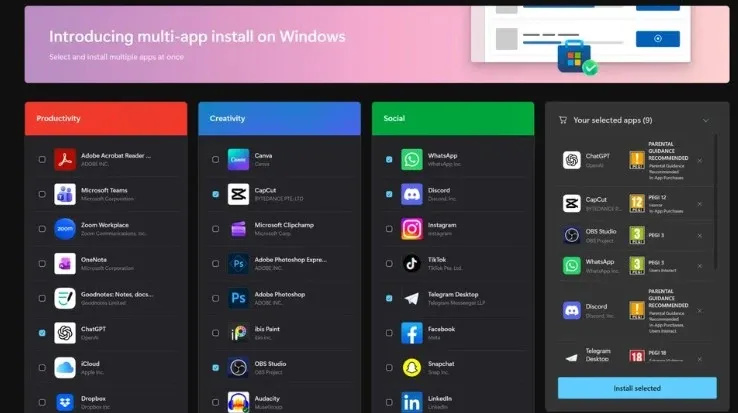Click the Adobe Acrobat Reader icon

tap(64, 160)
